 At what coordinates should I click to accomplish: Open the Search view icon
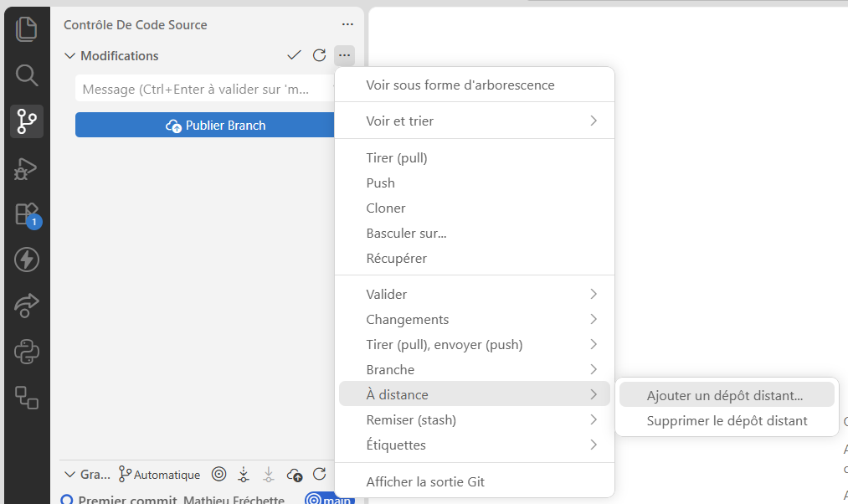click(x=27, y=75)
